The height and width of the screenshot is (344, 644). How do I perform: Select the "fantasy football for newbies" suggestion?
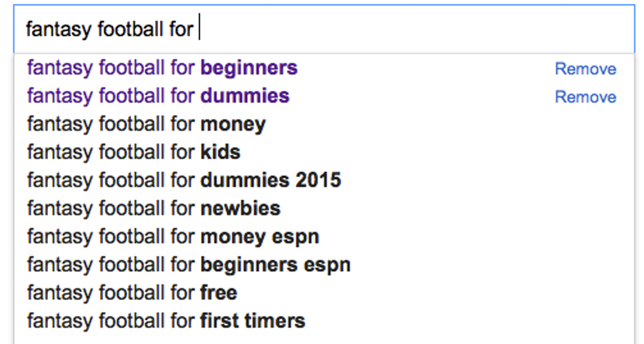[x=153, y=209]
